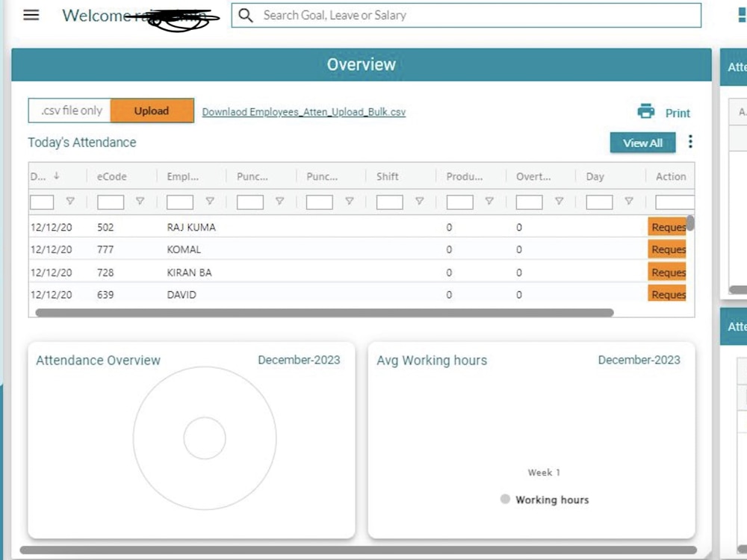The image size is (747, 560).
Task: Open filter icon for Shift column
Action: pyautogui.click(x=419, y=201)
